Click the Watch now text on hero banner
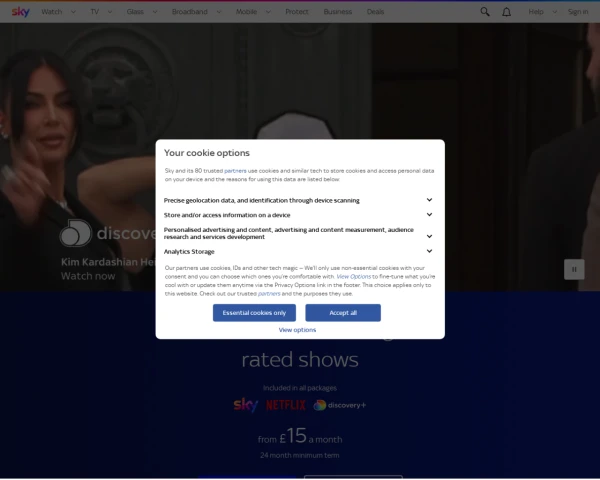 88,276
